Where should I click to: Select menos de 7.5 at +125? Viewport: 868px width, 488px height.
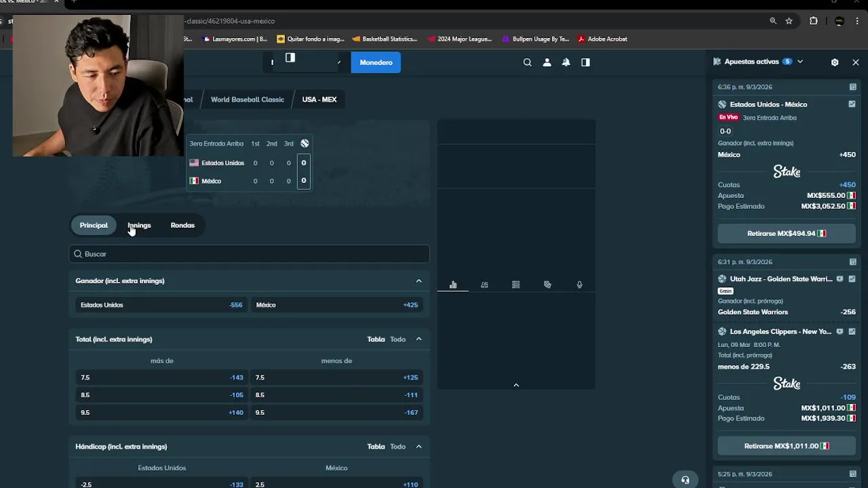point(336,378)
